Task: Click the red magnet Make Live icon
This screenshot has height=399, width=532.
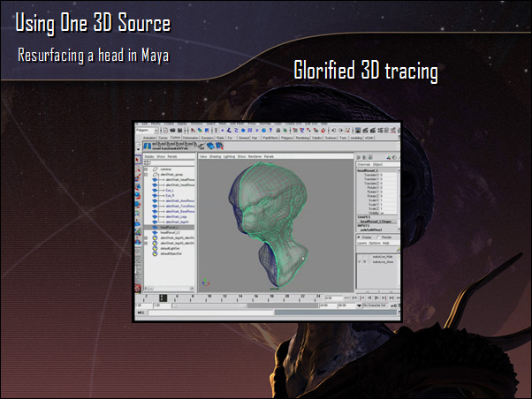Action: tap(323, 130)
